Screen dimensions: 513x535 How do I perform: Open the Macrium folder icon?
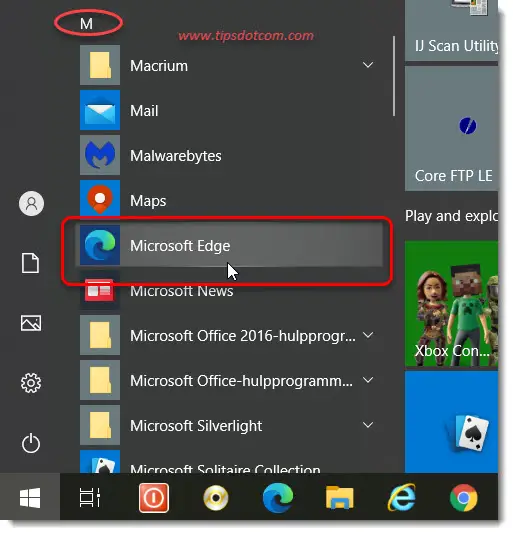click(100, 65)
